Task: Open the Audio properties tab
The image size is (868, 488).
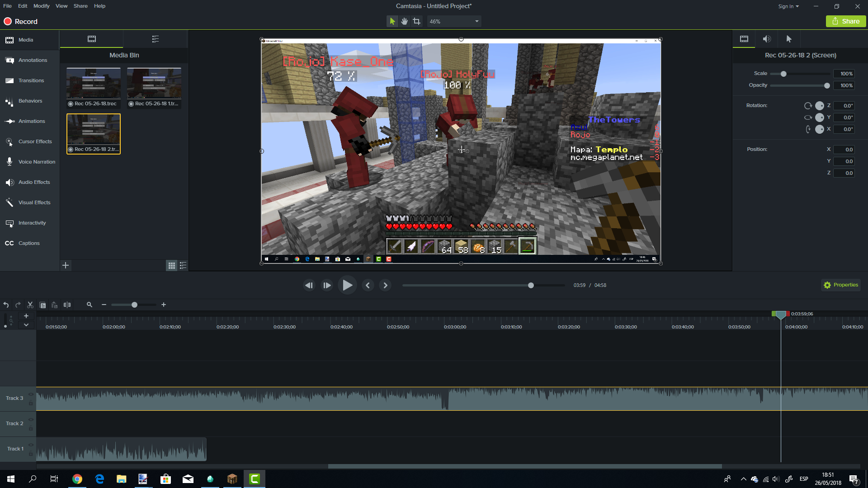Action: pyautogui.click(x=767, y=39)
